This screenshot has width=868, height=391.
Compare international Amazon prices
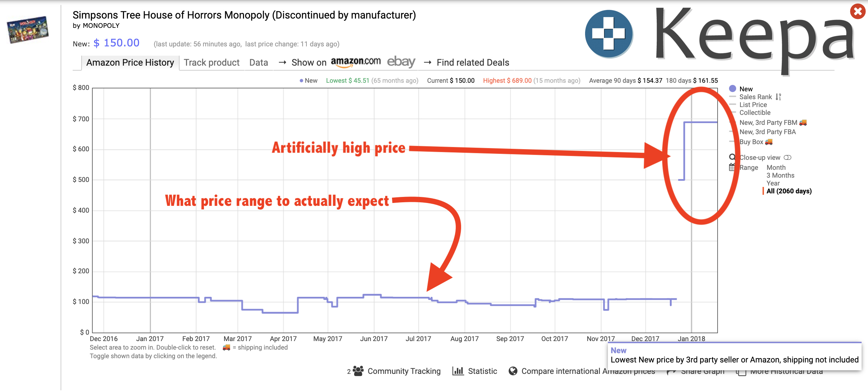pyautogui.click(x=588, y=371)
